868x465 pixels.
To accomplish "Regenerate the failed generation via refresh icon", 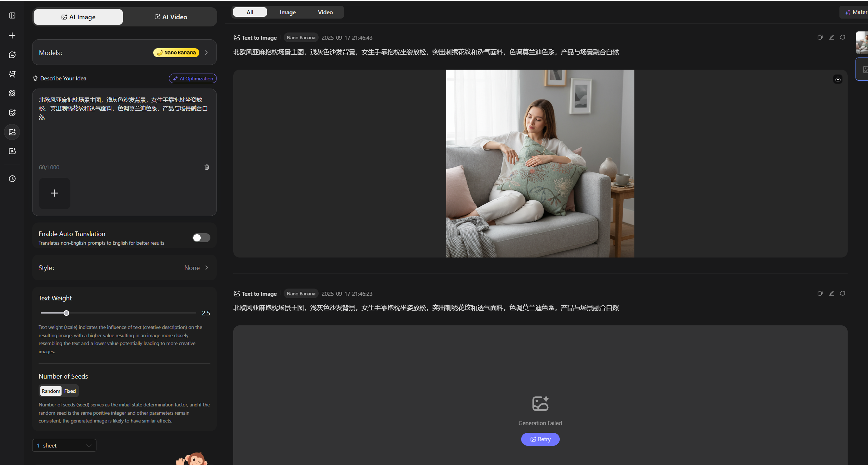I will tap(842, 293).
